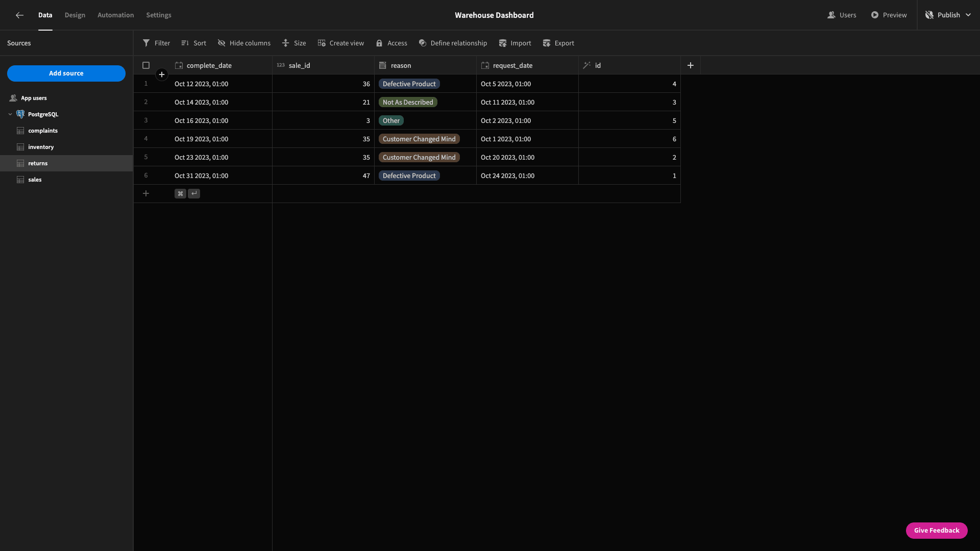
Task: Select sale_id cell with value 47
Action: (x=323, y=176)
